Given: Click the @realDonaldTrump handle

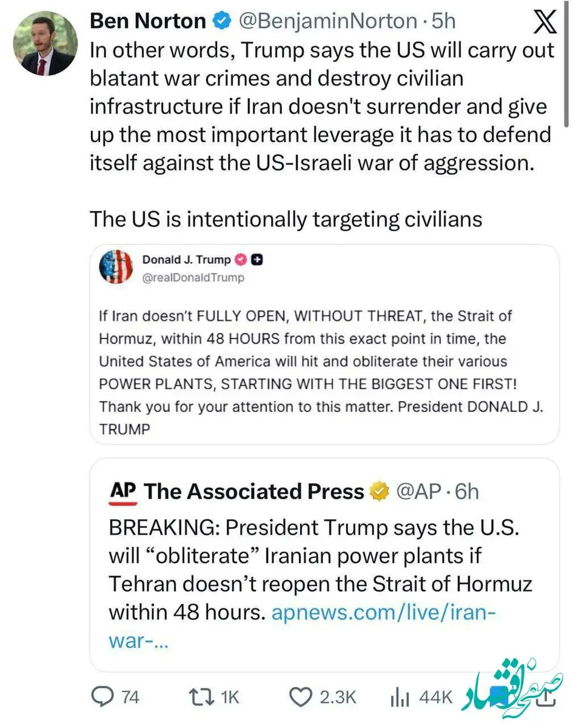Looking at the screenshot, I should [194, 278].
